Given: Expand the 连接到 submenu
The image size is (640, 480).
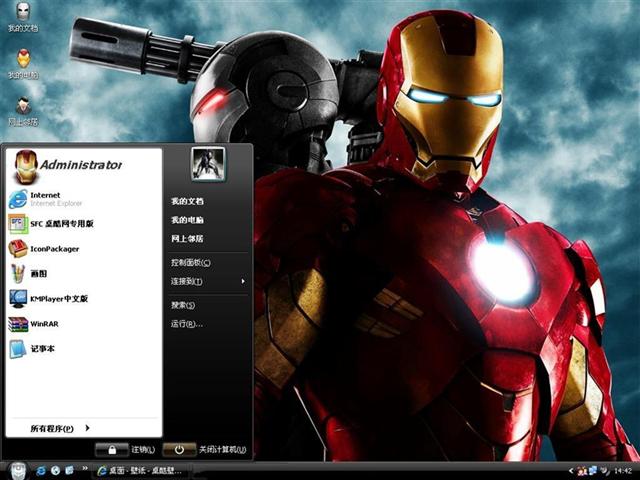Looking at the screenshot, I should coord(207,281).
